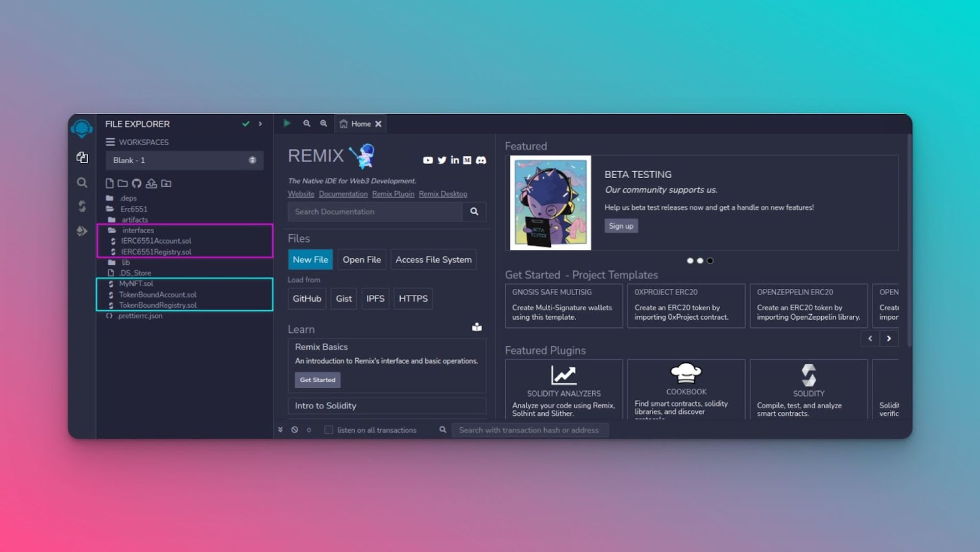The image size is (980, 552).
Task: Follow the Website link
Action: [x=301, y=194]
